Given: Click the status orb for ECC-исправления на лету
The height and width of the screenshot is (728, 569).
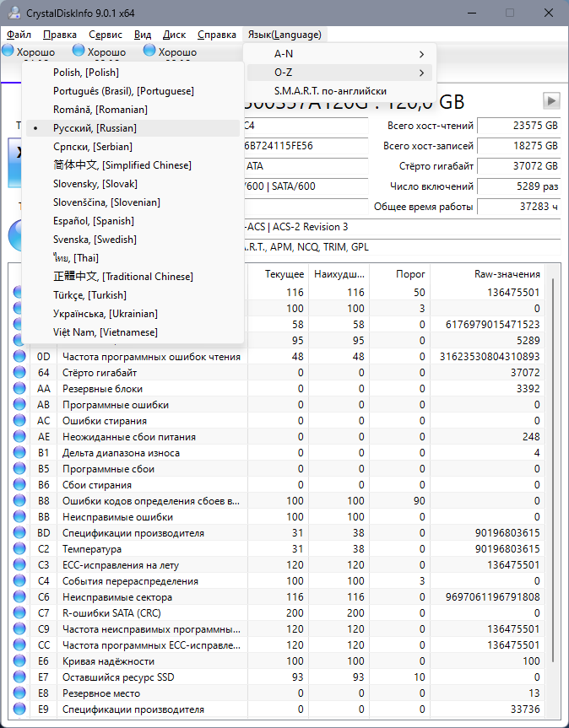Looking at the screenshot, I should (x=19, y=564).
